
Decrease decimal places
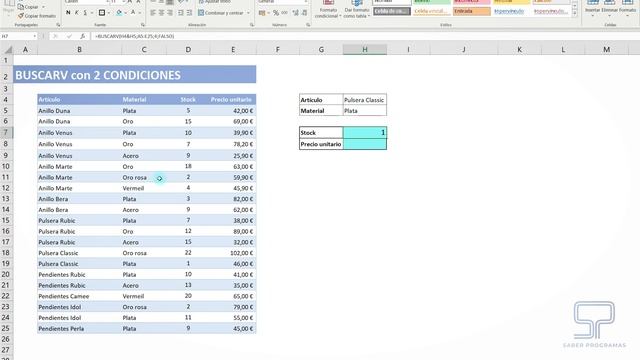[304, 13]
